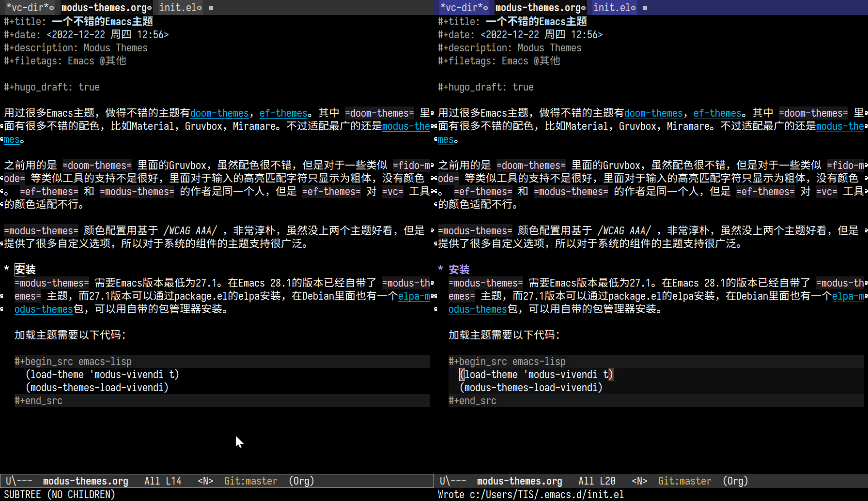Click the (Org) major mode in right mode line

tap(735, 481)
